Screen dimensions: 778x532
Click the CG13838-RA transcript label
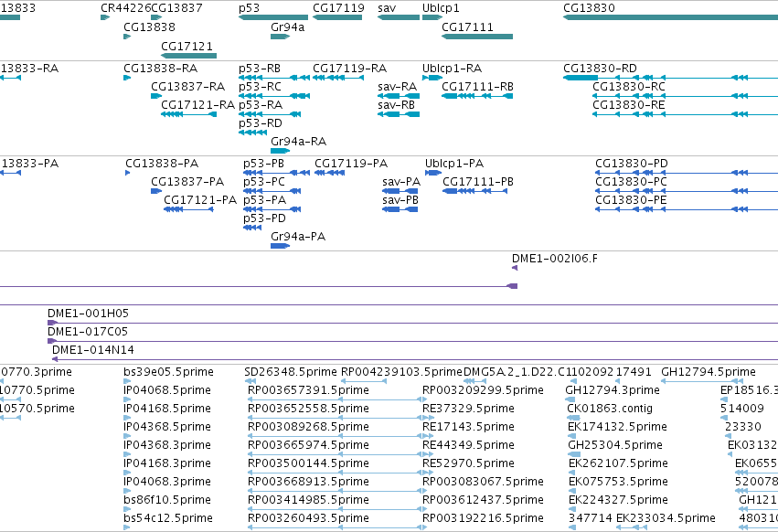click(x=161, y=69)
